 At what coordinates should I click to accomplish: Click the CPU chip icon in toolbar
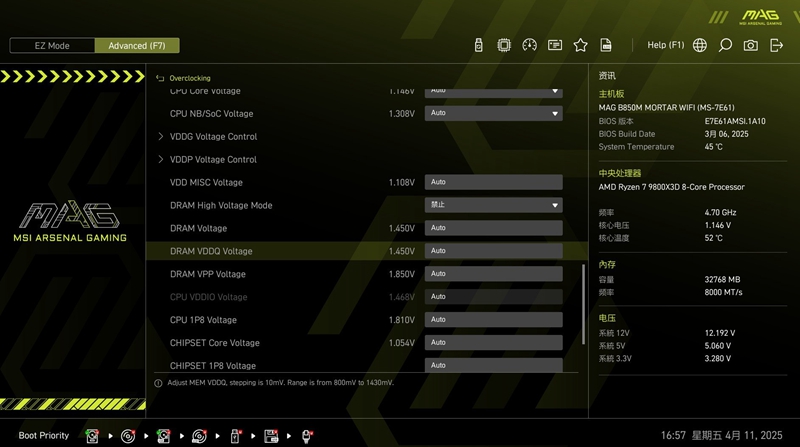coord(504,45)
